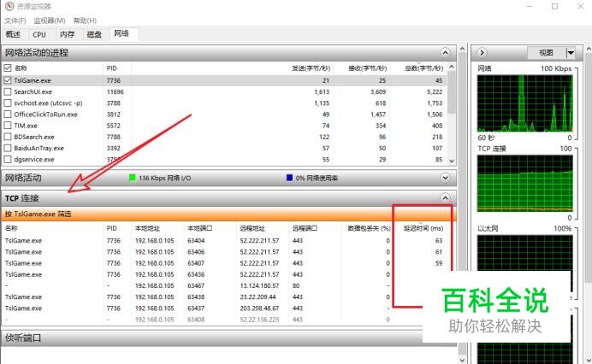This screenshot has height=364, width=592.
Task: Check the BaiduAnTray.exe checkbox
Action: tap(7, 148)
